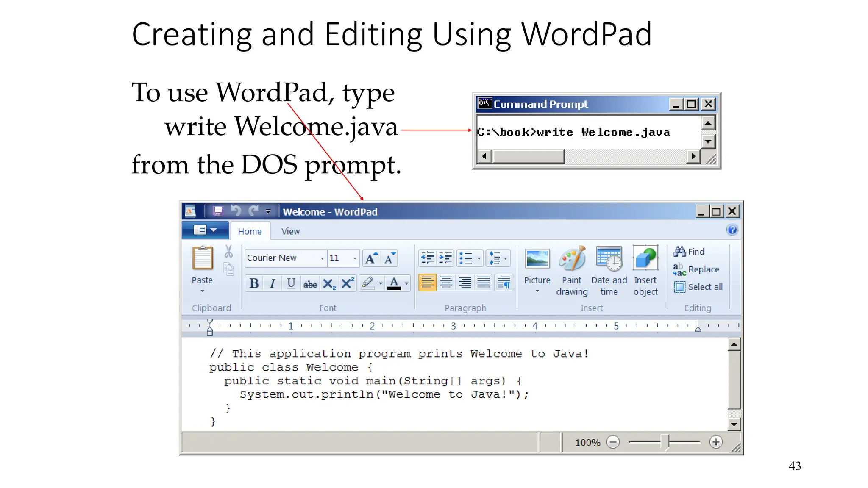The image size is (868, 488).
Task: Toggle Superscript formatting
Action: click(x=348, y=283)
